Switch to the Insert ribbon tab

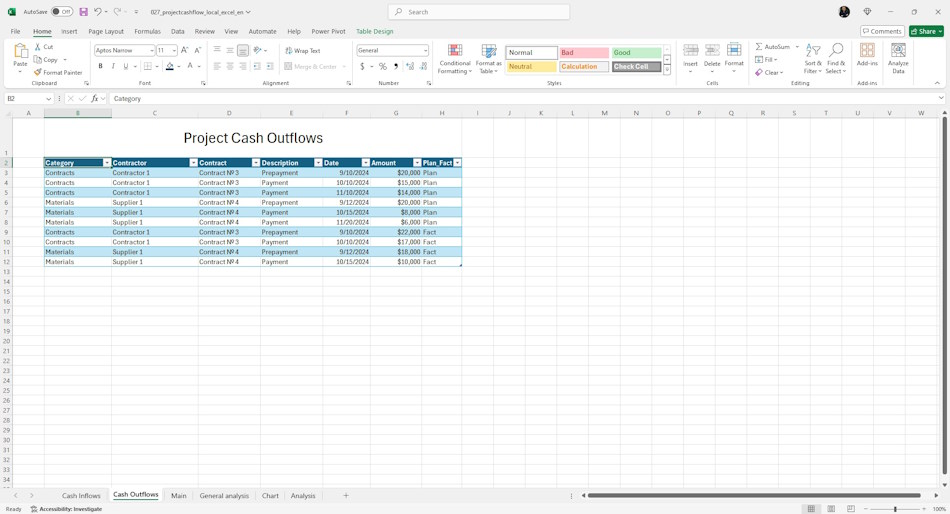tap(69, 31)
